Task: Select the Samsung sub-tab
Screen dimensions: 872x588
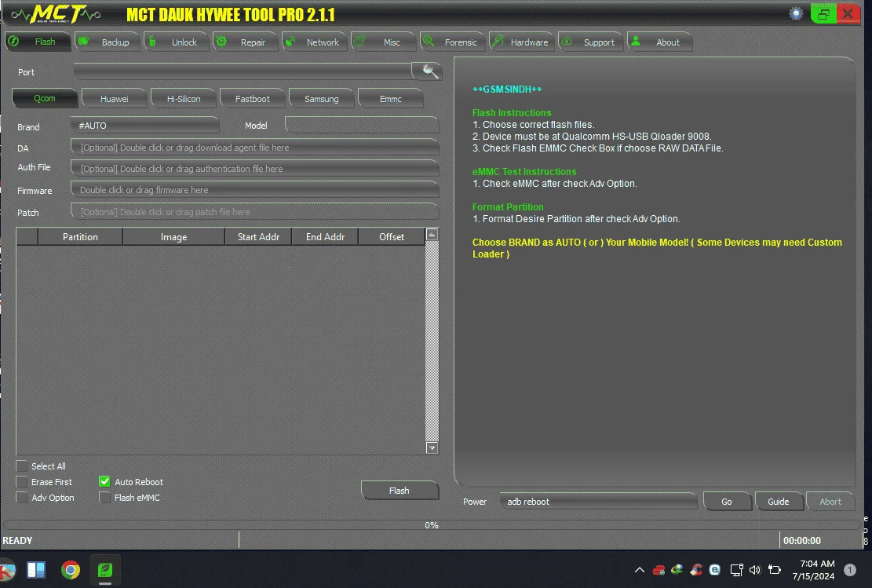Action: [x=322, y=99]
